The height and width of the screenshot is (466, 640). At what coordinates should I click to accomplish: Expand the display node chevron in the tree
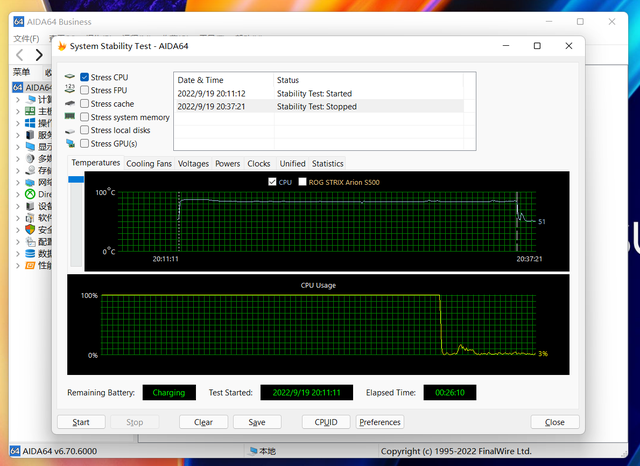18,147
